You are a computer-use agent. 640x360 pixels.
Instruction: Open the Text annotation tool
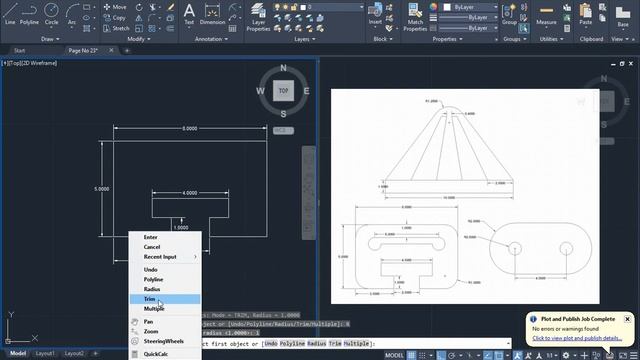pos(189,14)
